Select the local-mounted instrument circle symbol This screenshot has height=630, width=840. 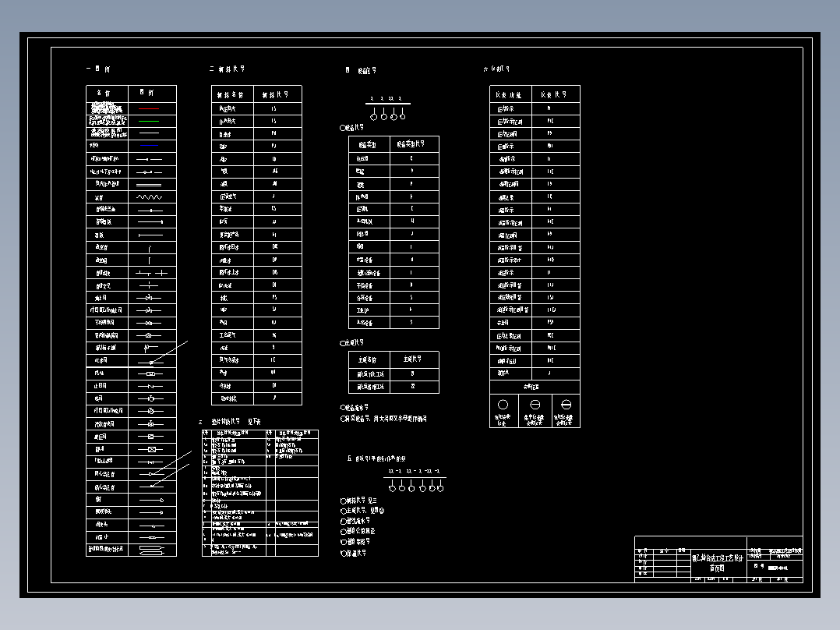501,404
